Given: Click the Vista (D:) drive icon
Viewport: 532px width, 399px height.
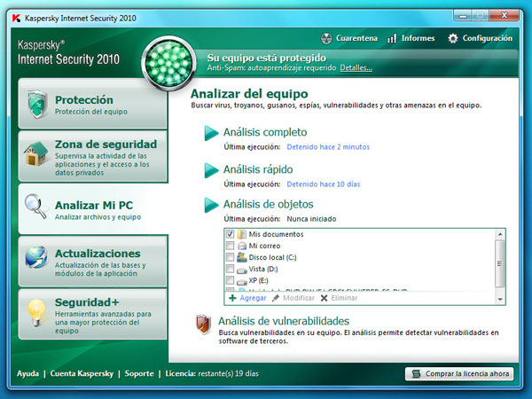Looking at the screenshot, I should pyautogui.click(x=241, y=270).
